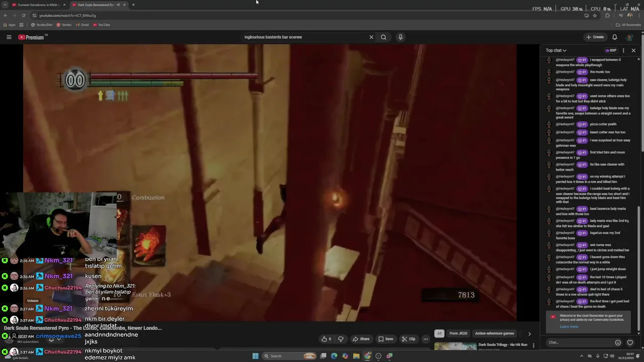The image size is (644, 362).
Task: Open live chat options three-dot menu
Action: tap(623, 50)
